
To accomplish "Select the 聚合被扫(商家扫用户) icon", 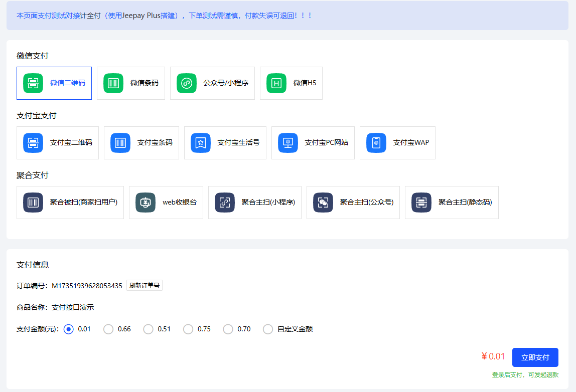I will tap(33, 203).
